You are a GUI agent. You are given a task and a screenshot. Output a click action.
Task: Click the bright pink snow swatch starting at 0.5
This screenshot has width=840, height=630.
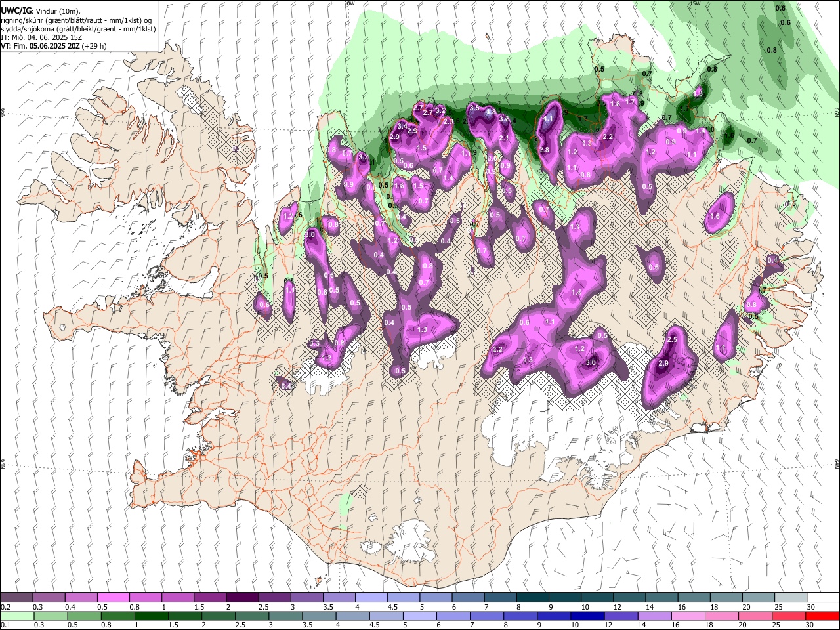tap(113, 597)
